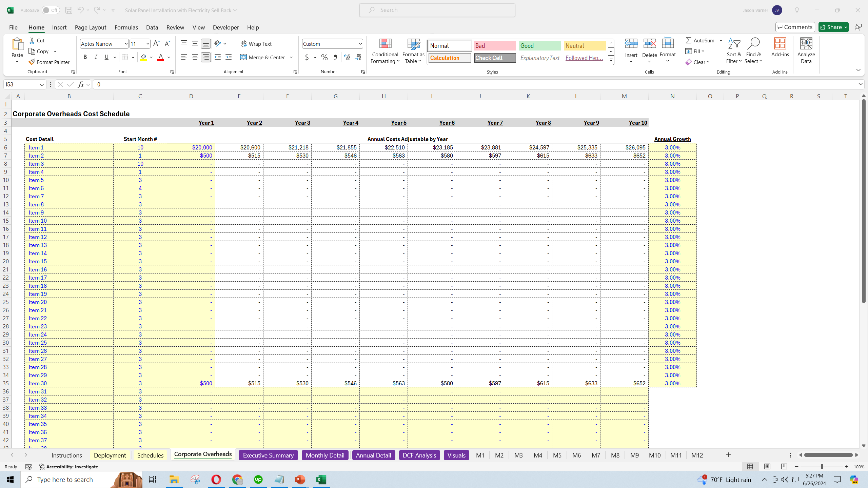Open PowerPoint from Windows taskbar
This screenshot has width=868, height=488.
(300, 480)
